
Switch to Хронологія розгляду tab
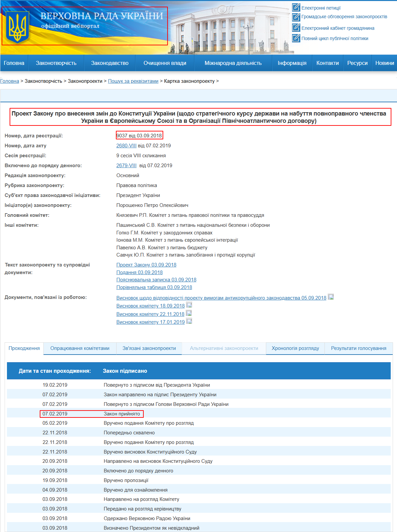295,348
